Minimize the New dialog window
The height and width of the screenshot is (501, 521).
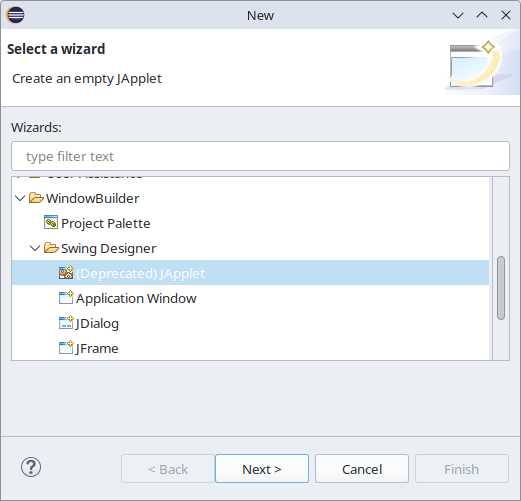click(458, 15)
